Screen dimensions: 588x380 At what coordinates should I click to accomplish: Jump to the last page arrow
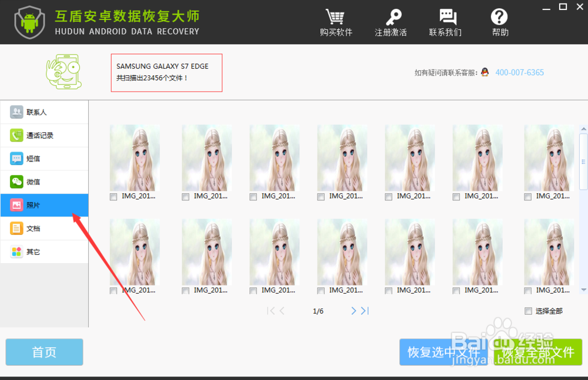click(x=365, y=311)
